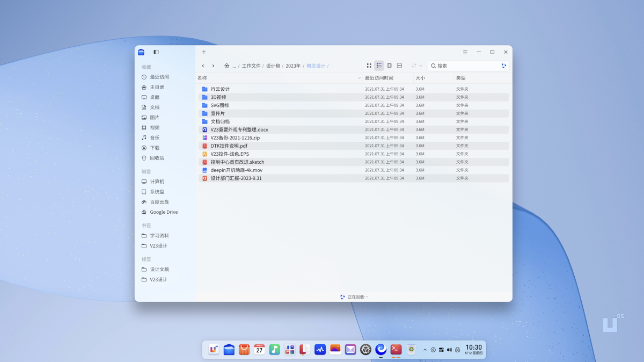Select DTK控件说明.pdf file

(354, 146)
